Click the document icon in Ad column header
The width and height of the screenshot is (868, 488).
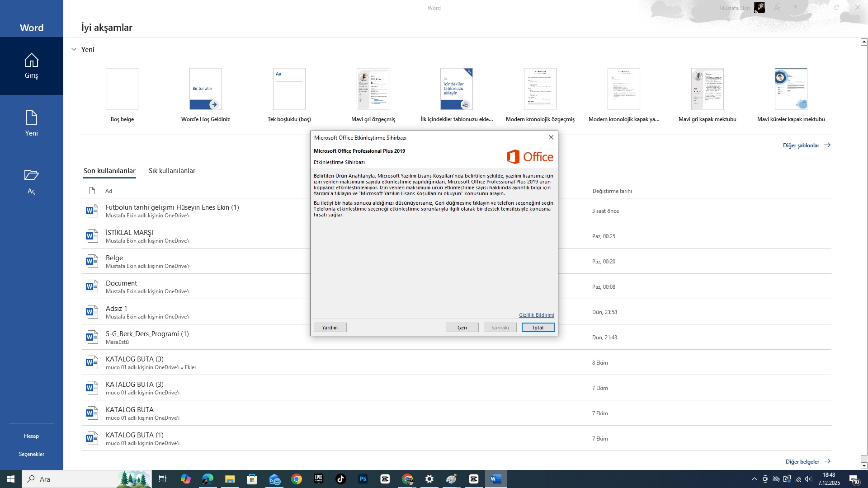[92, 191]
